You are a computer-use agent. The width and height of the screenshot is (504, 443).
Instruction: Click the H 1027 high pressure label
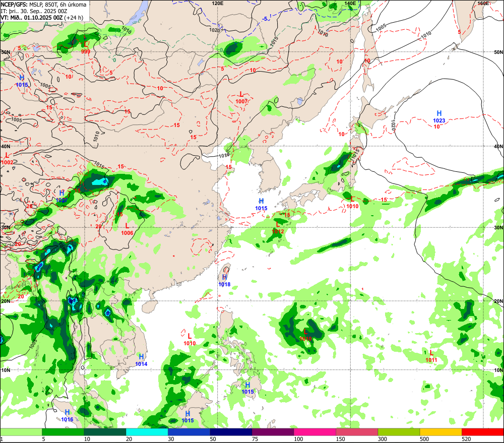[x=61, y=197]
